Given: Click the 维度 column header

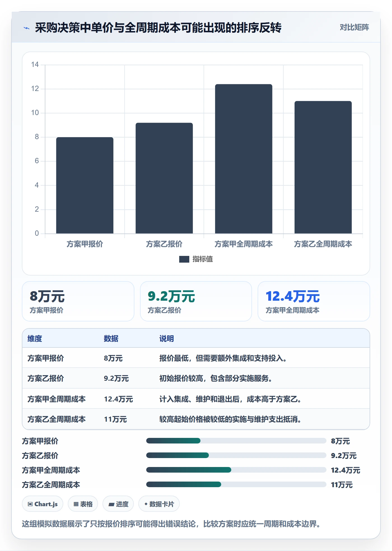Looking at the screenshot, I should (35, 338).
